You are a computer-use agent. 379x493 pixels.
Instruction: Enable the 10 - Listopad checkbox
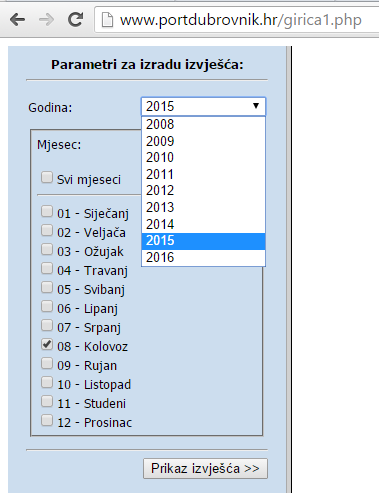[47, 382]
